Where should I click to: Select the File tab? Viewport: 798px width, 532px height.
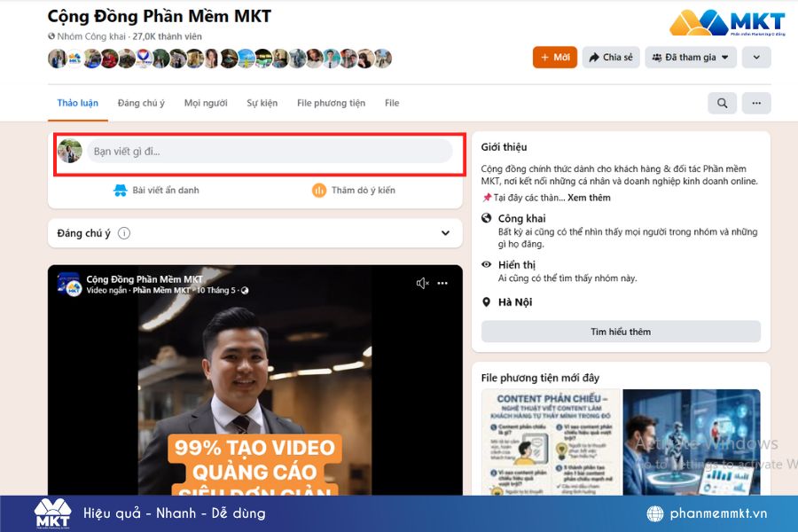392,103
